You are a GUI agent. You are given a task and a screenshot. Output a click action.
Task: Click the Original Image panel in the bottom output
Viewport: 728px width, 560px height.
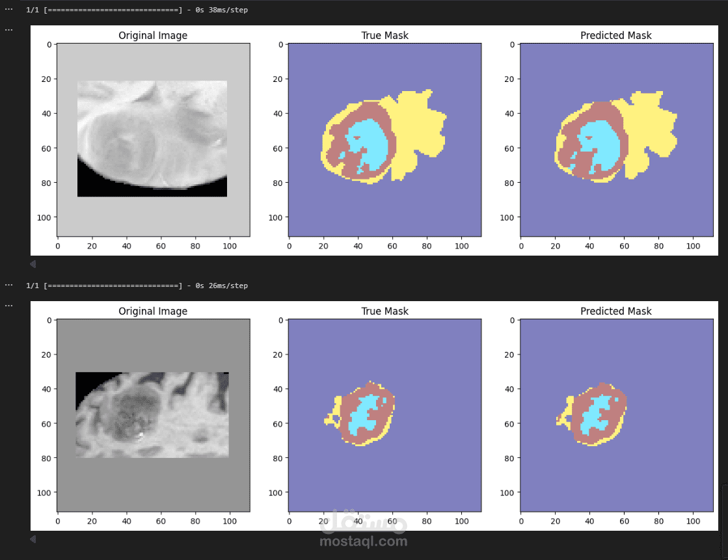click(x=152, y=414)
